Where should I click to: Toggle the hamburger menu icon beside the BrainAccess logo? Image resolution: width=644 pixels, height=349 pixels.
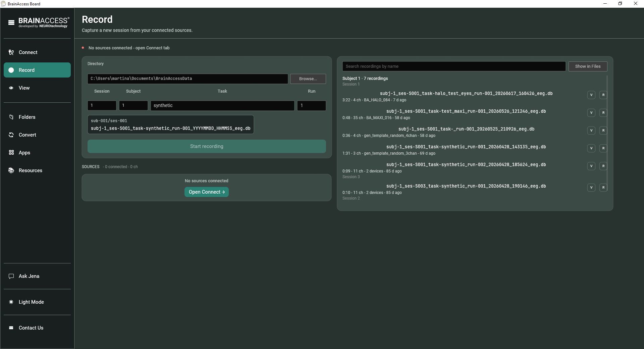tap(11, 22)
